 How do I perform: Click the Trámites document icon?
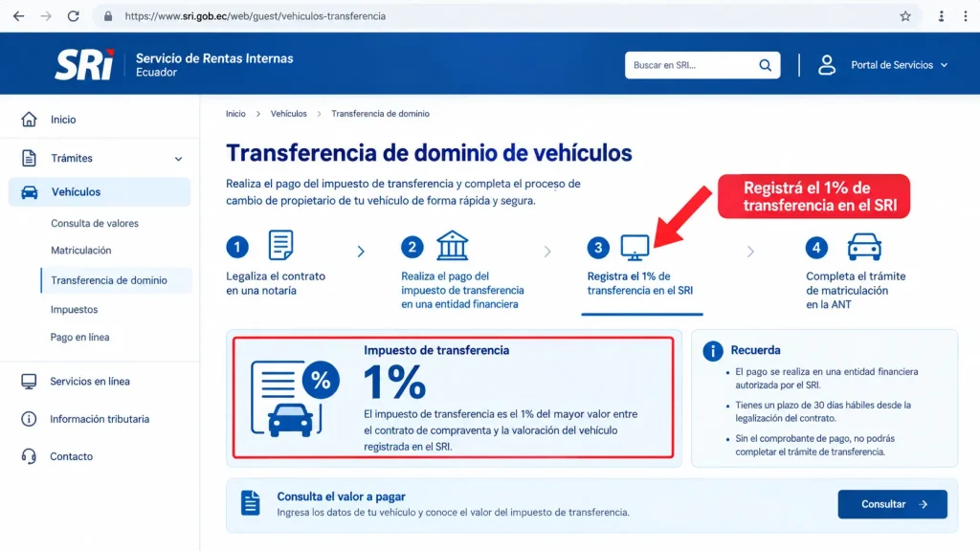coord(29,158)
